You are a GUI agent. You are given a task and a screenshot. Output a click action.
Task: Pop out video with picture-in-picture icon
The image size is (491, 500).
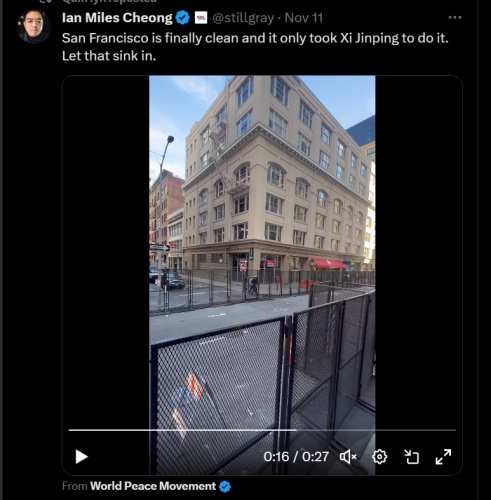point(411,457)
